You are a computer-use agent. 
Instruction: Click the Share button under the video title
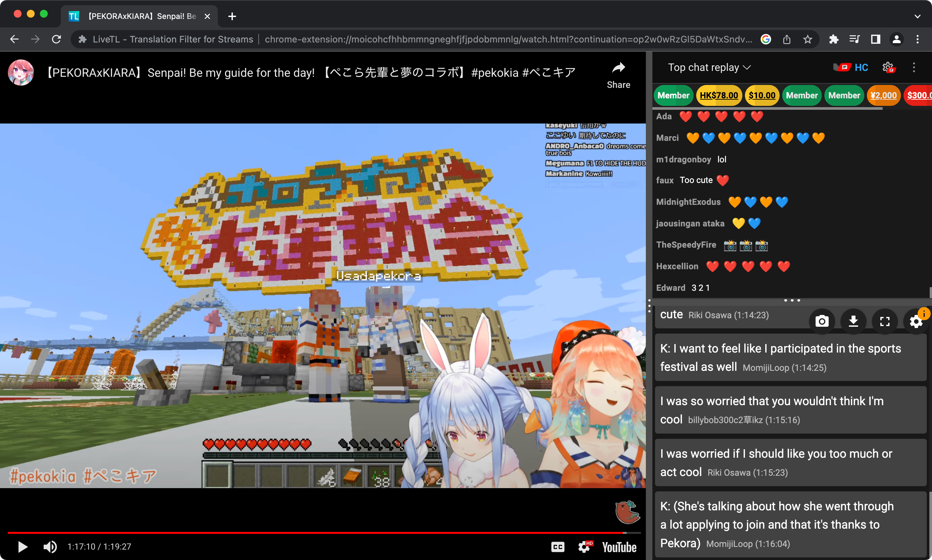[x=618, y=75]
